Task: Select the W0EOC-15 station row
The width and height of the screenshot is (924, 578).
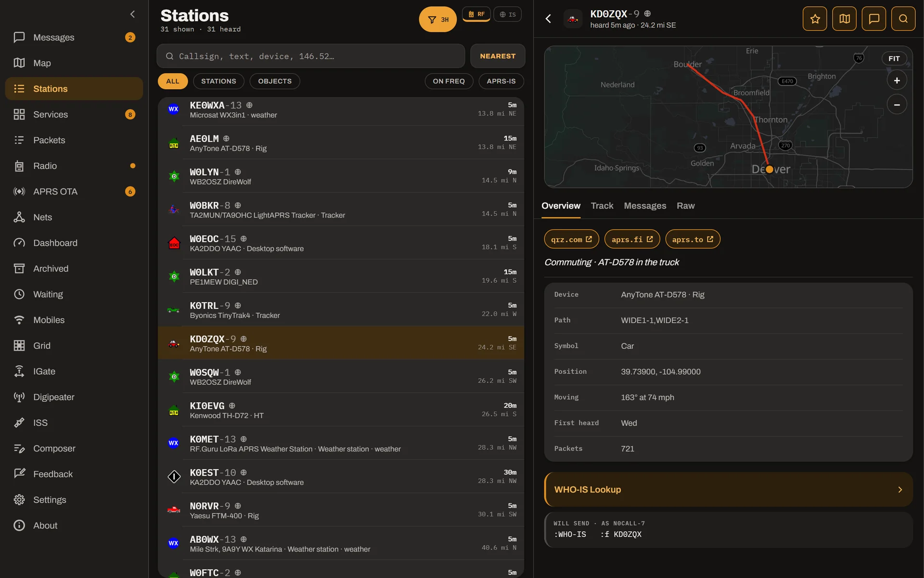Action: [x=341, y=243]
